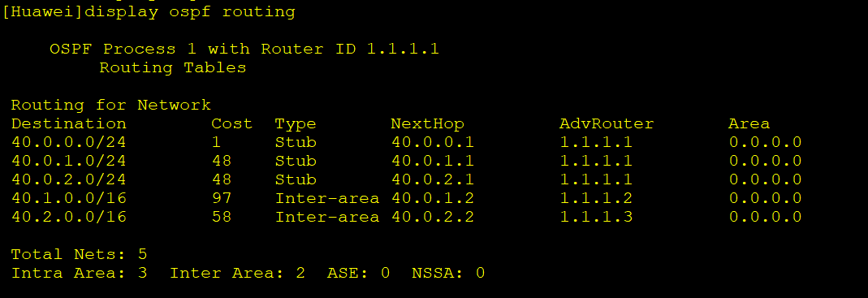Viewport: 868px width, 298px height.
Task: Click the Inter-area type for 40.2.0.0/16
Action: 327,217
